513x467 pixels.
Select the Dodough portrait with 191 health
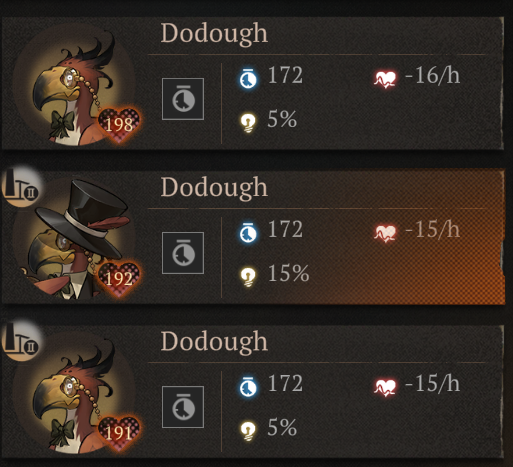pyautogui.click(x=74, y=393)
